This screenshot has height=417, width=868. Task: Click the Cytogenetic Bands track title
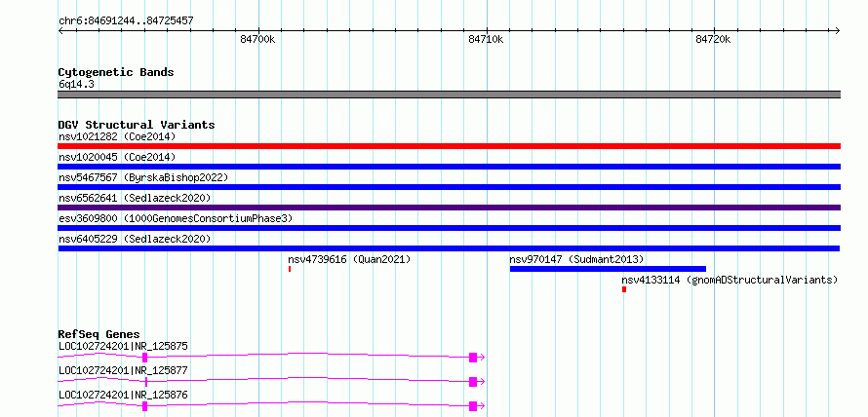pyautogui.click(x=116, y=72)
